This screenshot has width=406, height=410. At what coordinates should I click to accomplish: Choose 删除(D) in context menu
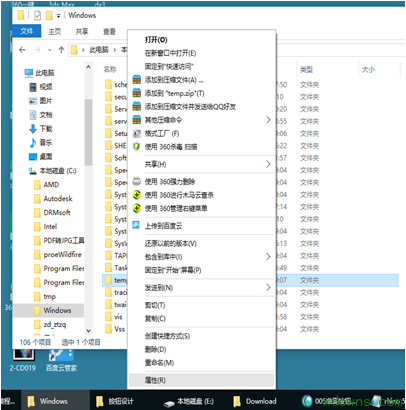coord(202,349)
